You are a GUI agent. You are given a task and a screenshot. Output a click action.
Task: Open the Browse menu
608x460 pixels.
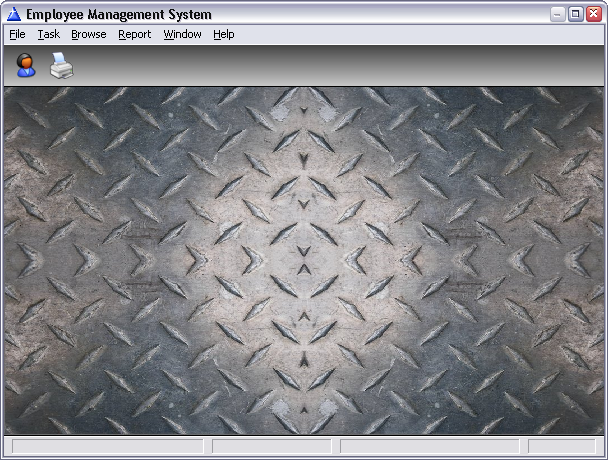(x=89, y=34)
